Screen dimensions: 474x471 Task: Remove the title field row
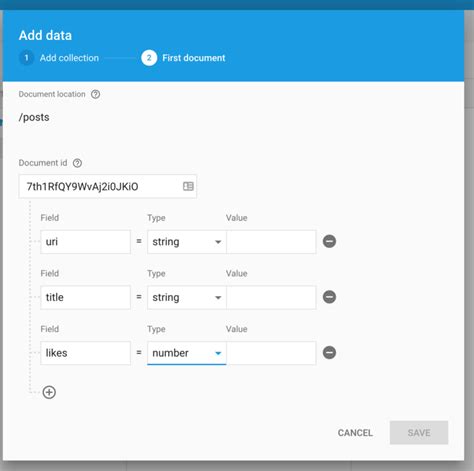point(329,297)
